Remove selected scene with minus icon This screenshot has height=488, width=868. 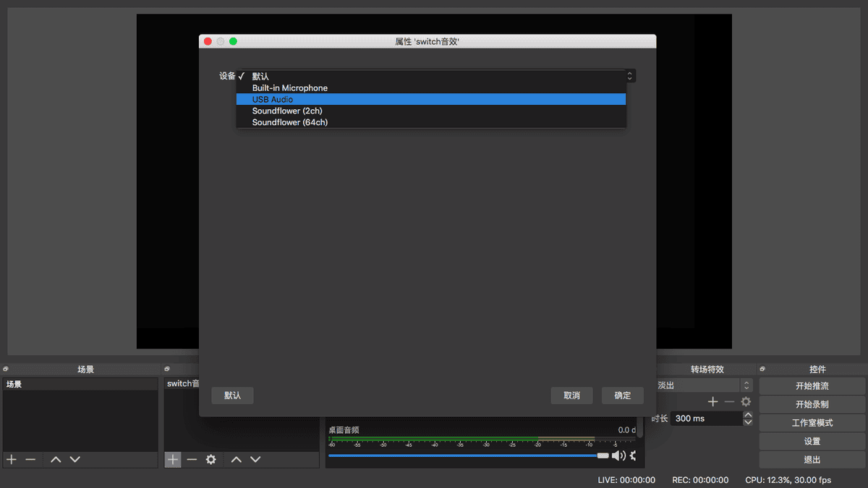(x=30, y=459)
